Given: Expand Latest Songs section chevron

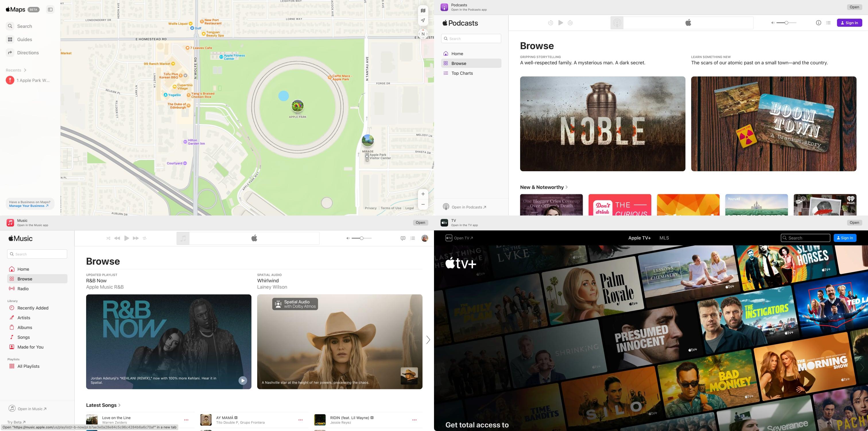Looking at the screenshot, I should [119, 405].
